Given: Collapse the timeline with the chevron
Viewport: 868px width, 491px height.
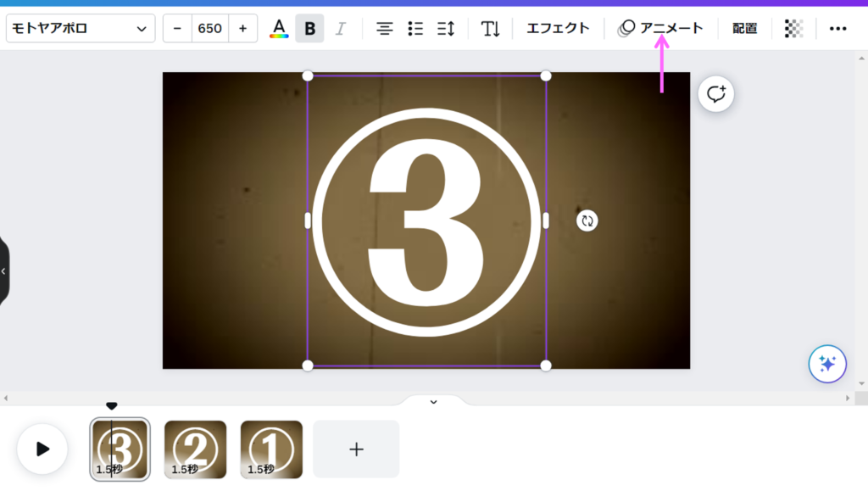Looking at the screenshot, I should (433, 401).
